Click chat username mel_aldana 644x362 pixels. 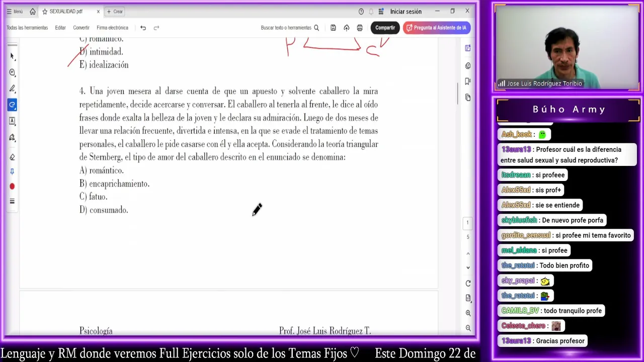(519, 250)
